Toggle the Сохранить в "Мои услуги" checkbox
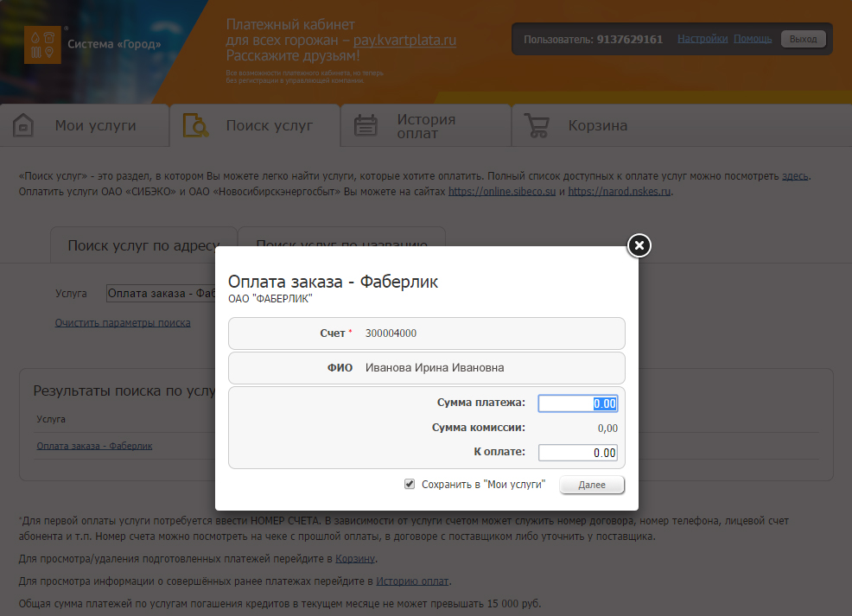The image size is (852, 616). coord(410,484)
